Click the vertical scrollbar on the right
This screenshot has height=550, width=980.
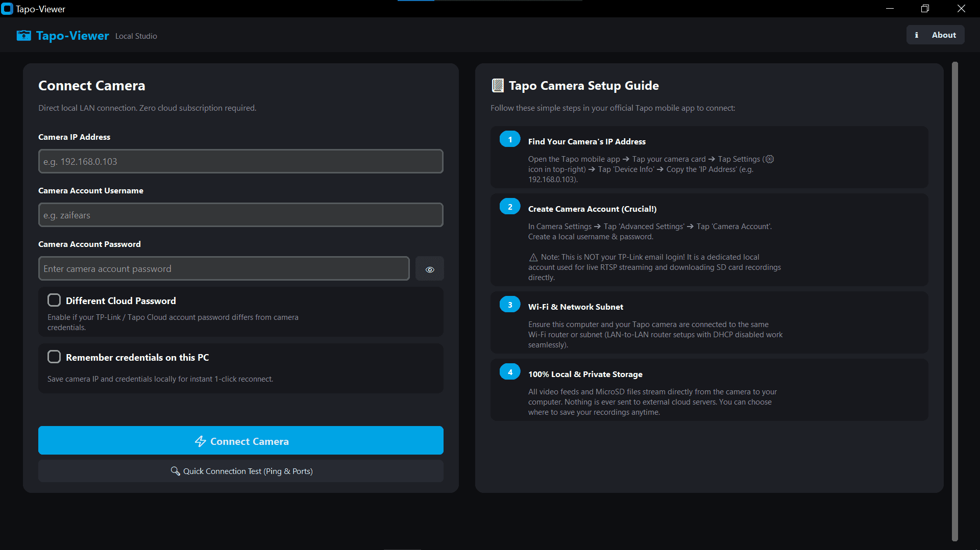click(955, 301)
